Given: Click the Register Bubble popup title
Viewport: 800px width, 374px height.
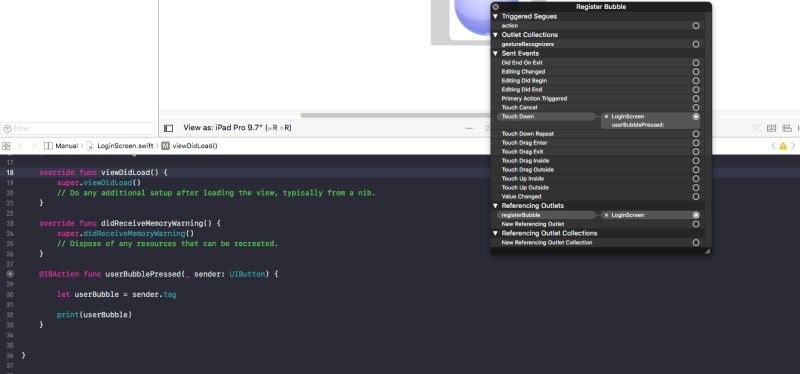Looking at the screenshot, I should coord(601,7).
